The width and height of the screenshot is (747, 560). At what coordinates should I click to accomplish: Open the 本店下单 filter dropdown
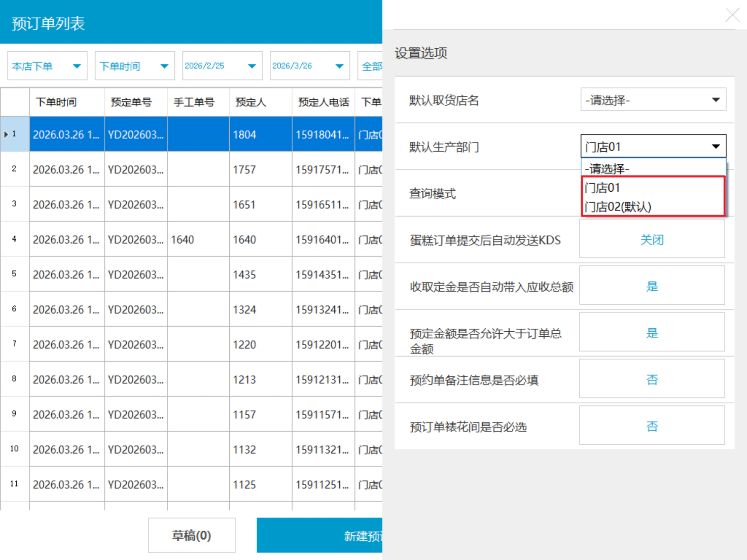click(47, 66)
